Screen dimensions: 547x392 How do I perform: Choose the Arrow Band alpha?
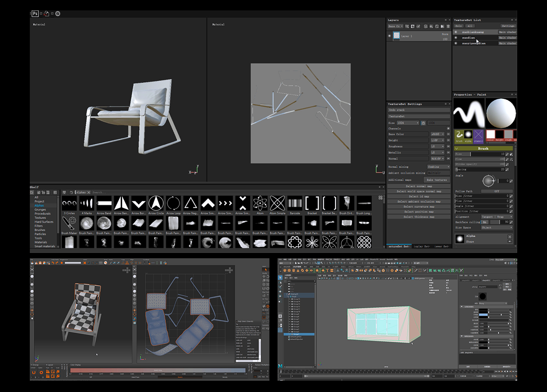coord(104,204)
